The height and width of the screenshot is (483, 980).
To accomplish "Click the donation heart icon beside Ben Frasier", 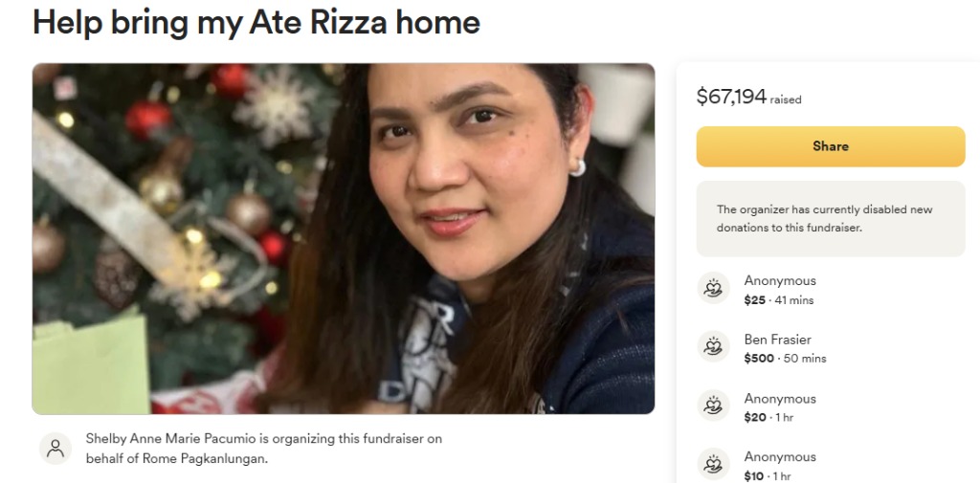I will click(713, 346).
